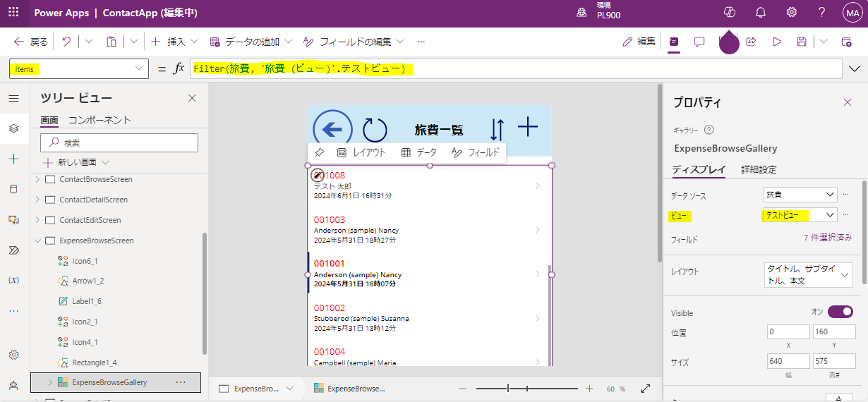Click the zoom slider track

click(x=528, y=389)
